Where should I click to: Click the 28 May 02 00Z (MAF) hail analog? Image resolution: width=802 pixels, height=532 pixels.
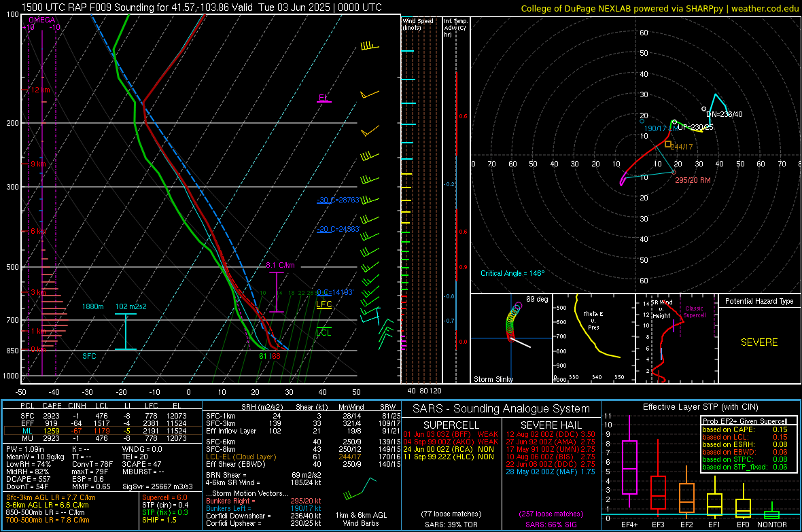tap(551, 472)
